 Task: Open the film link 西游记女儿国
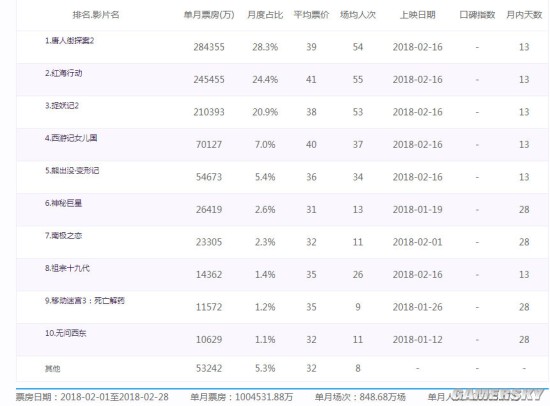74,138
